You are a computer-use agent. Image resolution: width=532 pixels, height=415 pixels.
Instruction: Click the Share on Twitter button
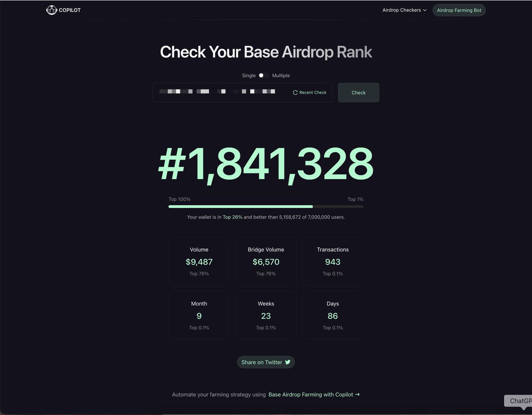pos(266,362)
